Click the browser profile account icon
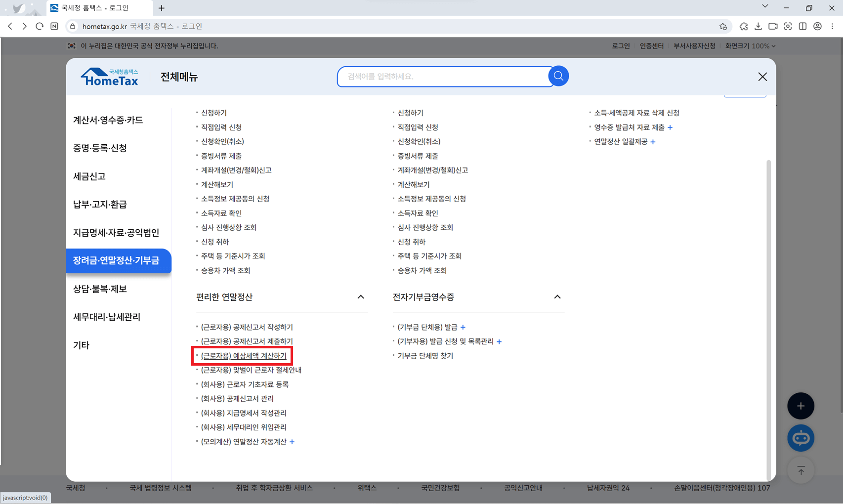The width and height of the screenshot is (843, 504). click(817, 26)
